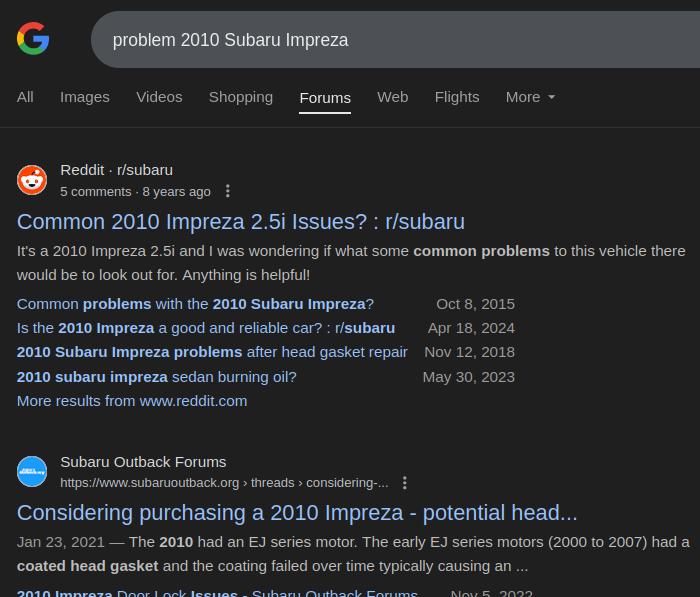Click the Google logo
The height and width of the screenshot is (597, 700).
(x=33, y=39)
